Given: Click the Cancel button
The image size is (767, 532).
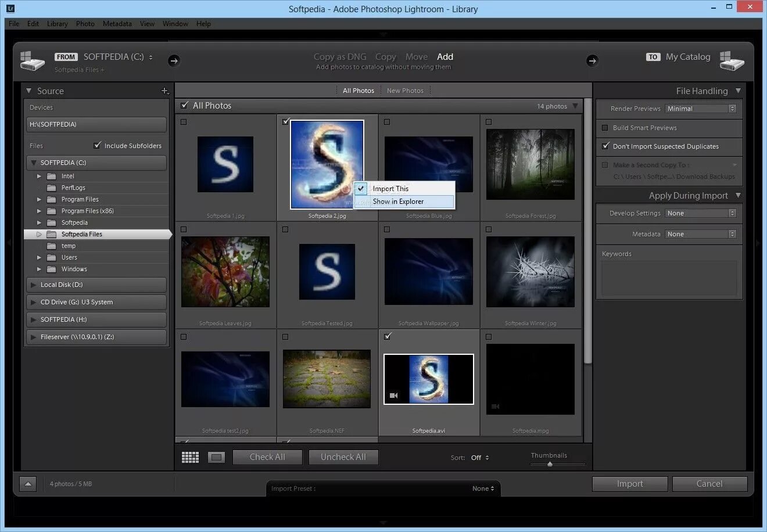Looking at the screenshot, I should pos(709,484).
